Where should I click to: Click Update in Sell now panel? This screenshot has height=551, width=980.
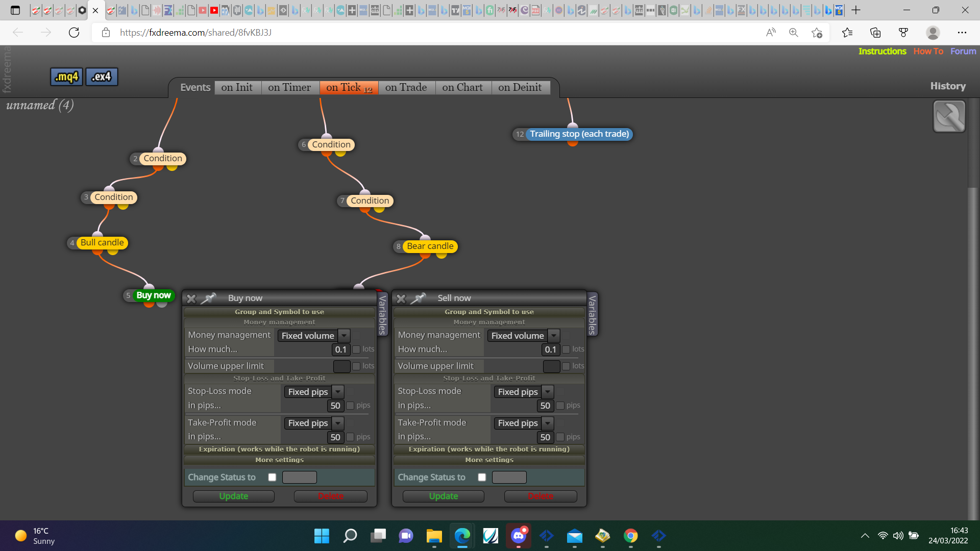click(x=443, y=496)
